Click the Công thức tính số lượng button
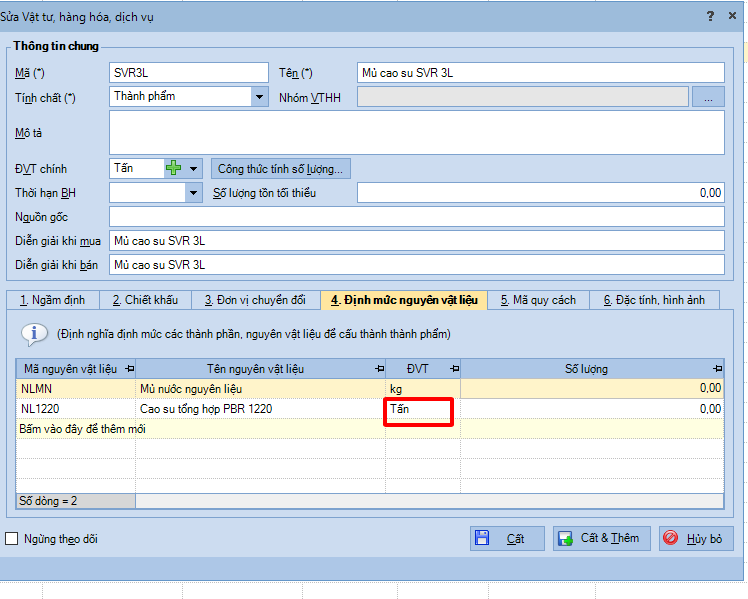Viewport: 748px width, 599px height. (280, 169)
